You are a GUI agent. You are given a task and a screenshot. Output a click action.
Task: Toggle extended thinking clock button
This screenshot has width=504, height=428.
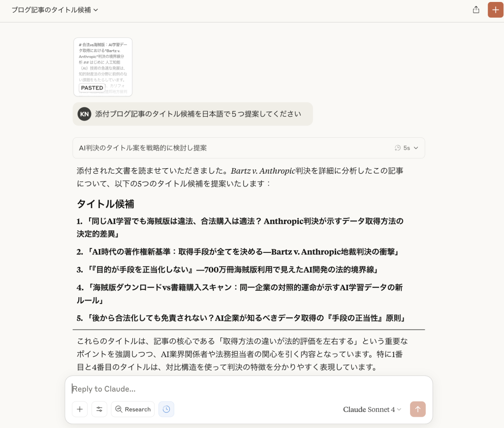tap(166, 409)
